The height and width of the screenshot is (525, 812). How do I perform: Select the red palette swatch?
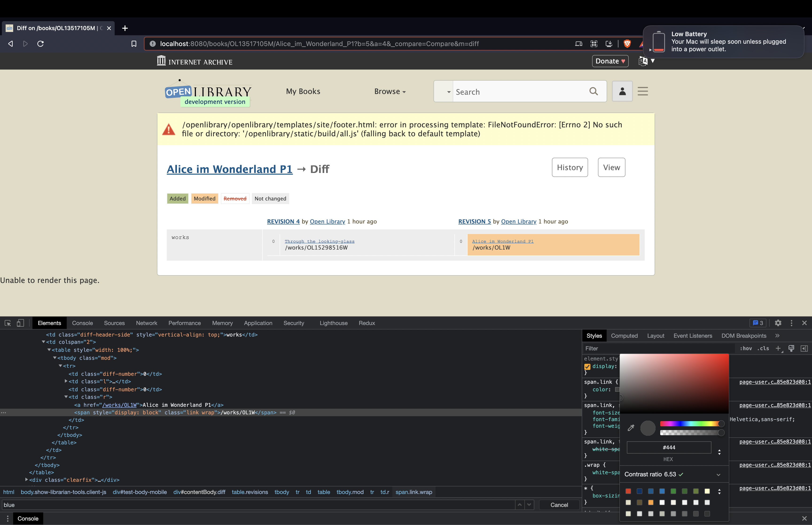628,491
